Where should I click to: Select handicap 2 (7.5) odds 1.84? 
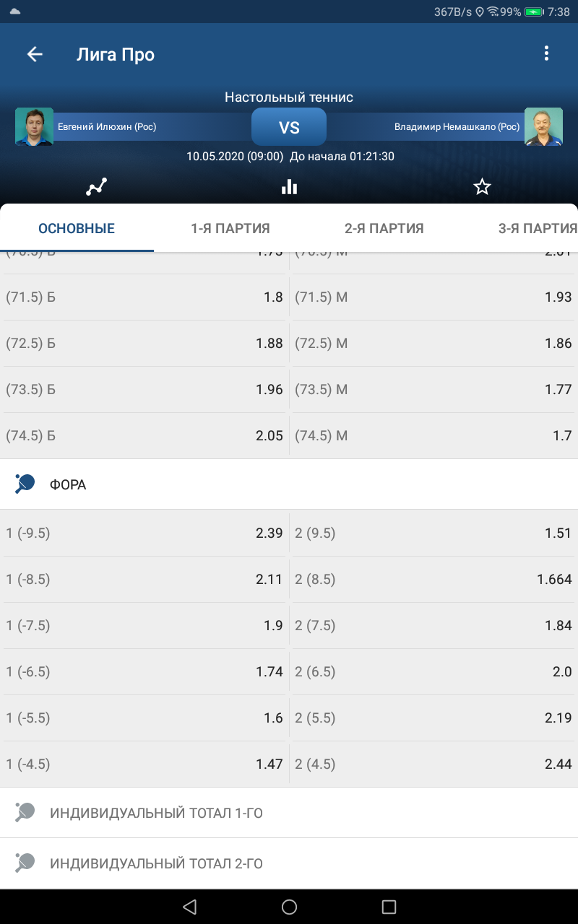click(x=434, y=626)
